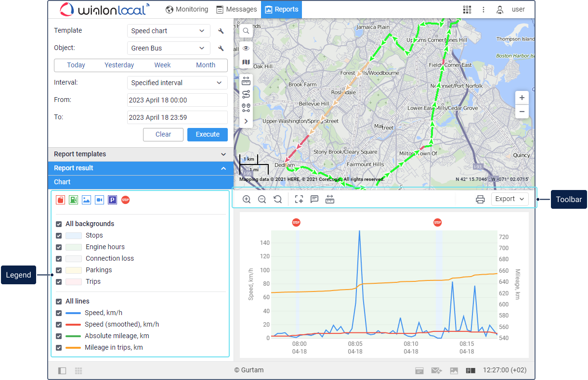Viewport: 588px width, 380px height.
Task: Click the zoom in chart icon
Action: [x=247, y=199]
